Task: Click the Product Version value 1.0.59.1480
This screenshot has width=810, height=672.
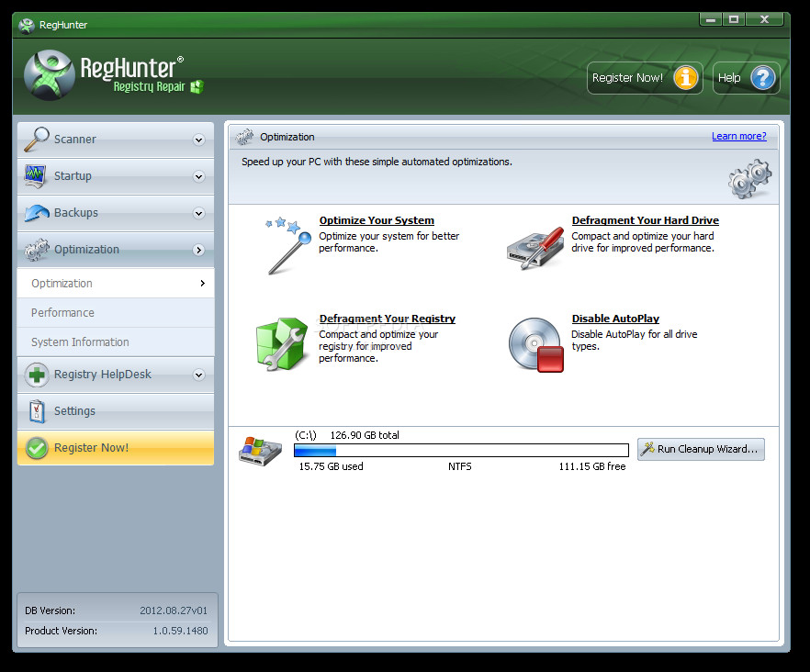Action: (180, 631)
